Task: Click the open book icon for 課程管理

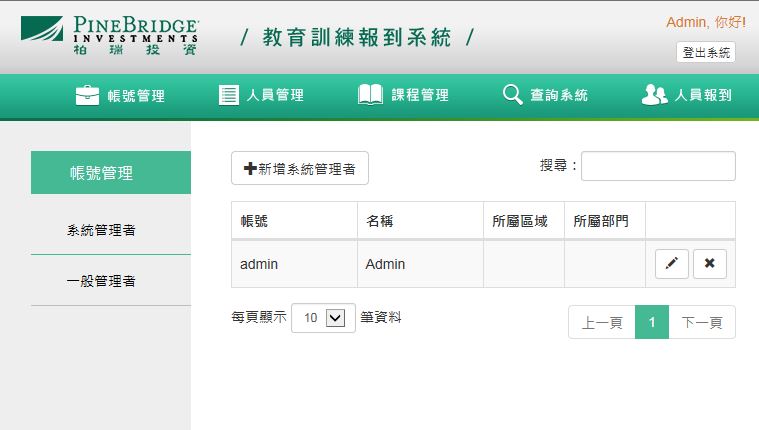Action: (370, 94)
